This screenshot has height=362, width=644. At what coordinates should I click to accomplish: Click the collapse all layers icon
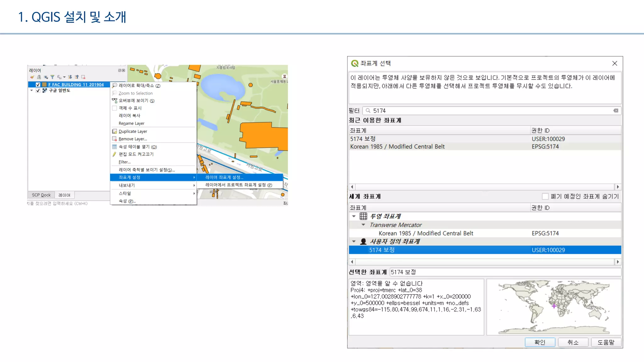click(77, 77)
